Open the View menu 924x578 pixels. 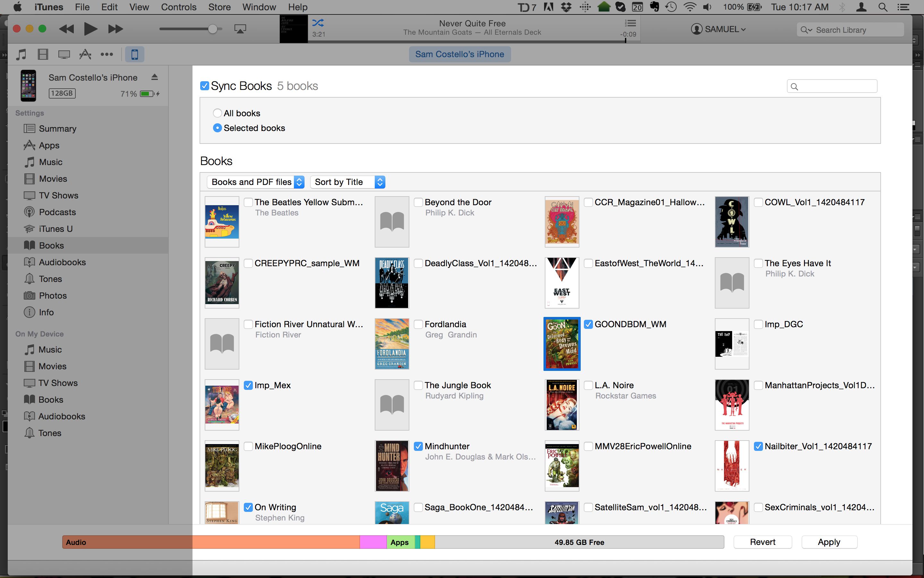pos(139,7)
